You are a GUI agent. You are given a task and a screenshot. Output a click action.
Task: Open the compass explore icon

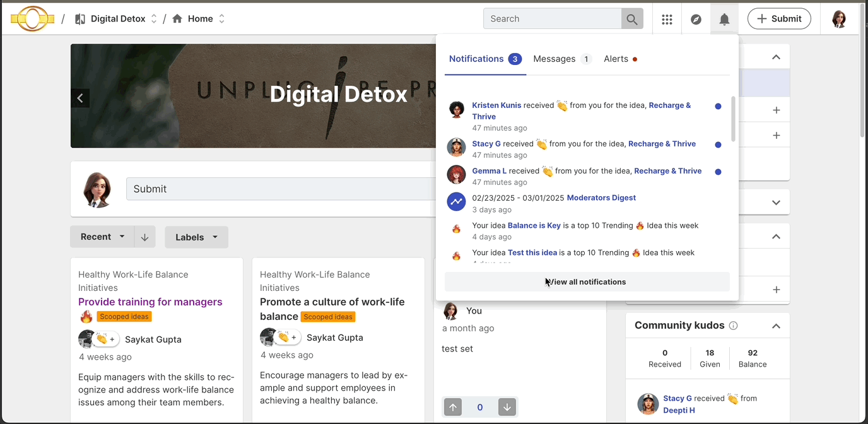pos(696,19)
